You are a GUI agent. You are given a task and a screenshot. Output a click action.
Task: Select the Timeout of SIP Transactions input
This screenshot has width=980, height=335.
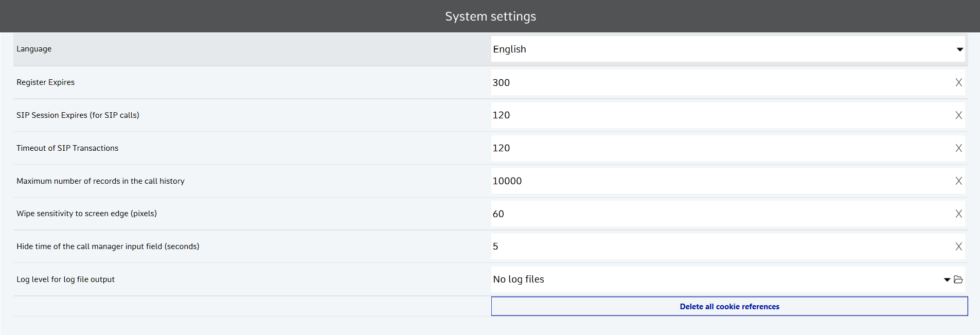[720, 148]
